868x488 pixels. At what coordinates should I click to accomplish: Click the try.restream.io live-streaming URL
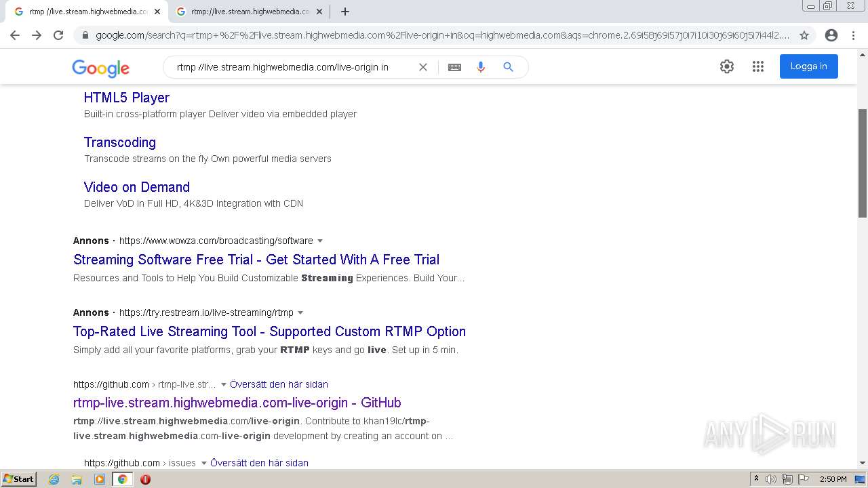pyautogui.click(x=206, y=312)
